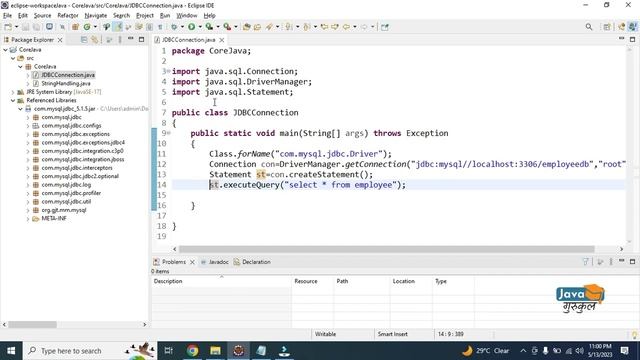Expand the com.mysql.jdbc.configs package
Image resolution: width=640 pixels, height=360 pixels.
point(28,126)
